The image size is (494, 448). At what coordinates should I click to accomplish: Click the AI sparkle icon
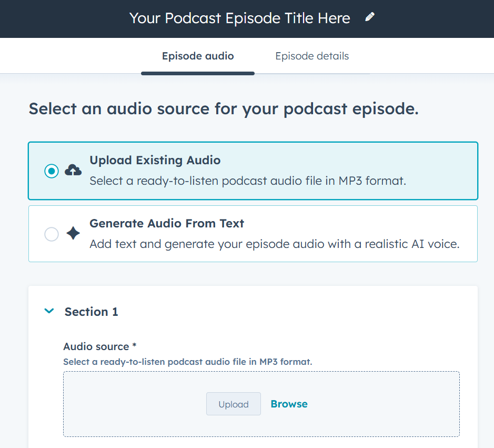pos(73,233)
